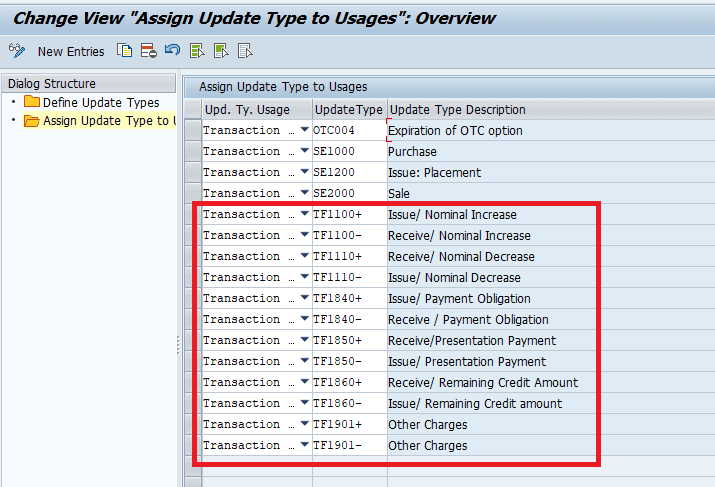
Task: Click the Undo Change icon
Action: click(x=172, y=51)
